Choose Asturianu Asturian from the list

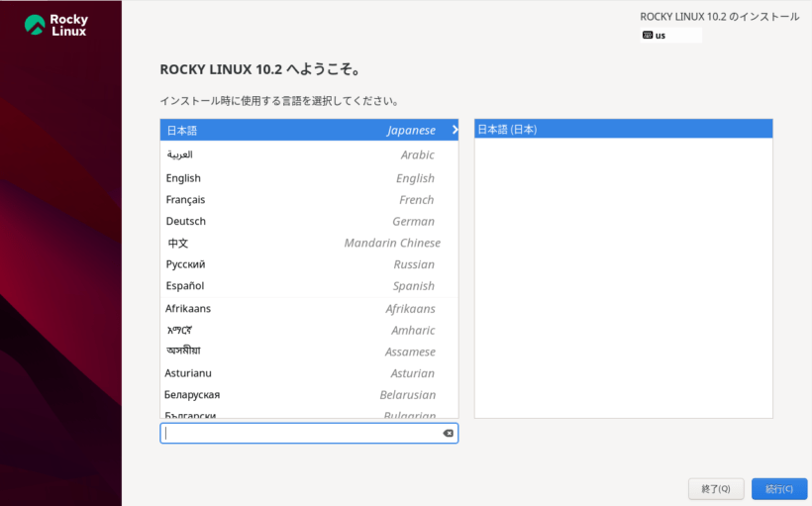click(309, 373)
